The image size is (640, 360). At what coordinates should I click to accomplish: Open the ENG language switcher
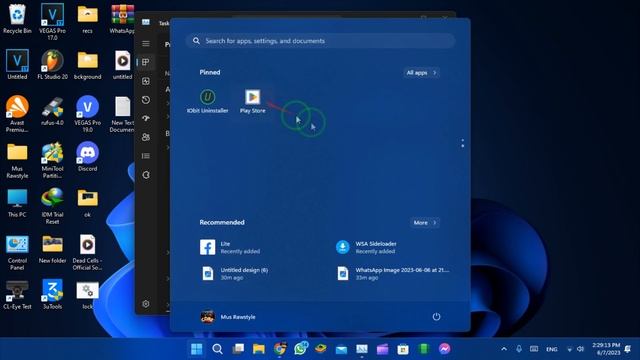(552, 349)
